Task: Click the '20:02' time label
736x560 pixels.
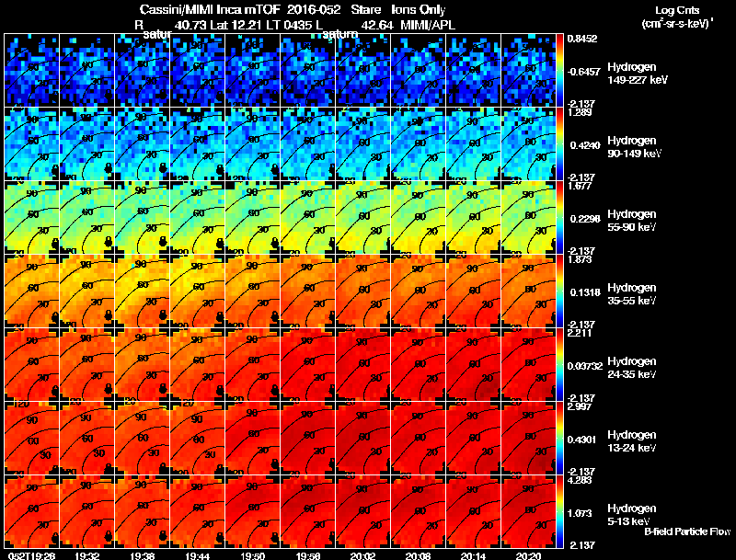Action: click(x=362, y=555)
